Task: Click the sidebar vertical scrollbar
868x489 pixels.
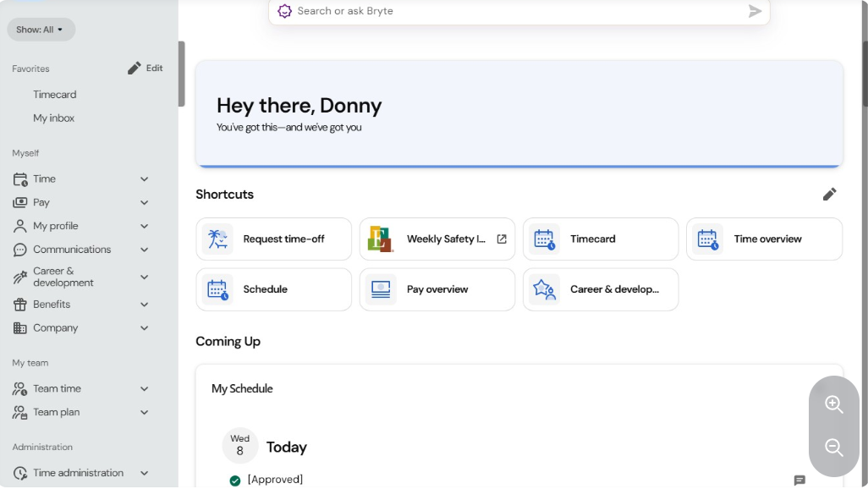Action: tap(182, 74)
